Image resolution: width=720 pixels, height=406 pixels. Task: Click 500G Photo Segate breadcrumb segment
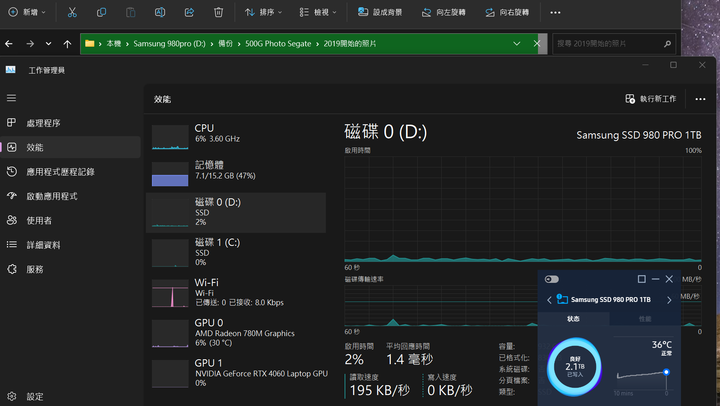pos(278,44)
